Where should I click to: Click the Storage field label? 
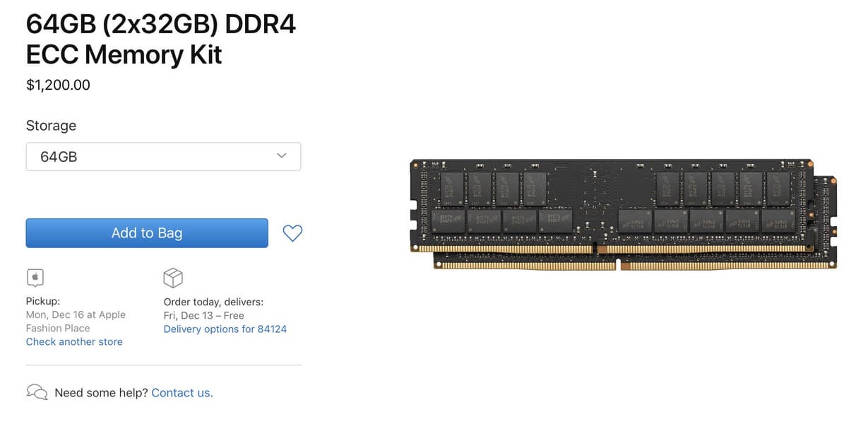coord(51,126)
